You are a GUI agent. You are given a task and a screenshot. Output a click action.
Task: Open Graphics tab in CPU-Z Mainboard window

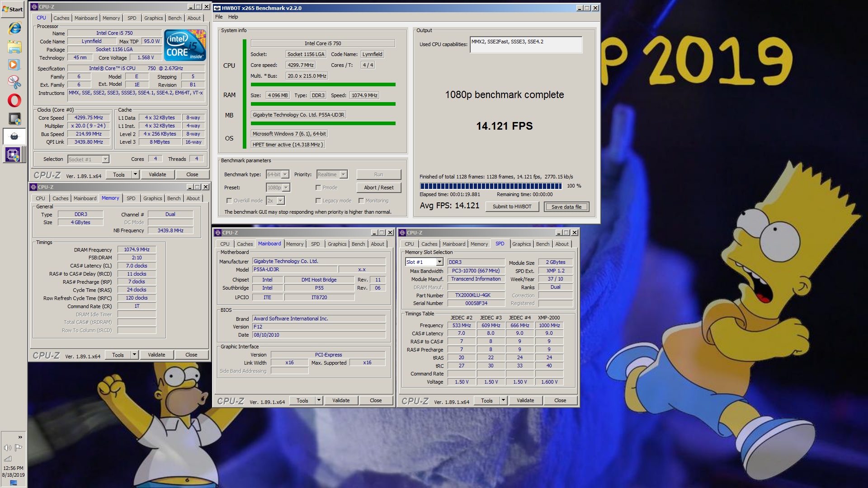(337, 244)
